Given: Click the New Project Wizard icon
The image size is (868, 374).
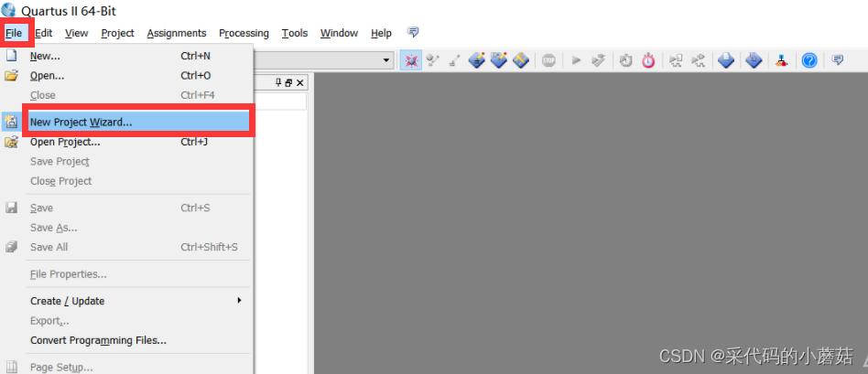Looking at the screenshot, I should tap(12, 123).
